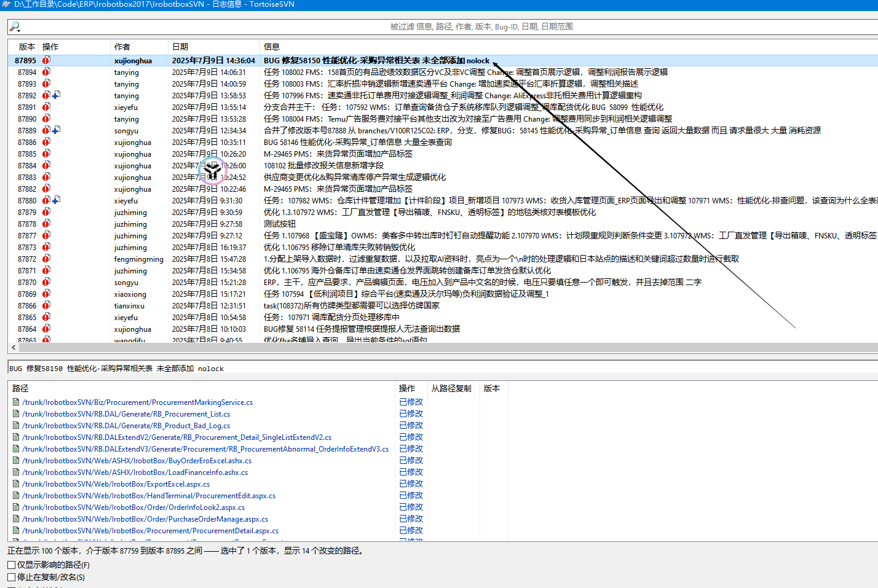Select revision 87866 by tianxinxu
Screen dimensions: 878x588
coord(443,305)
